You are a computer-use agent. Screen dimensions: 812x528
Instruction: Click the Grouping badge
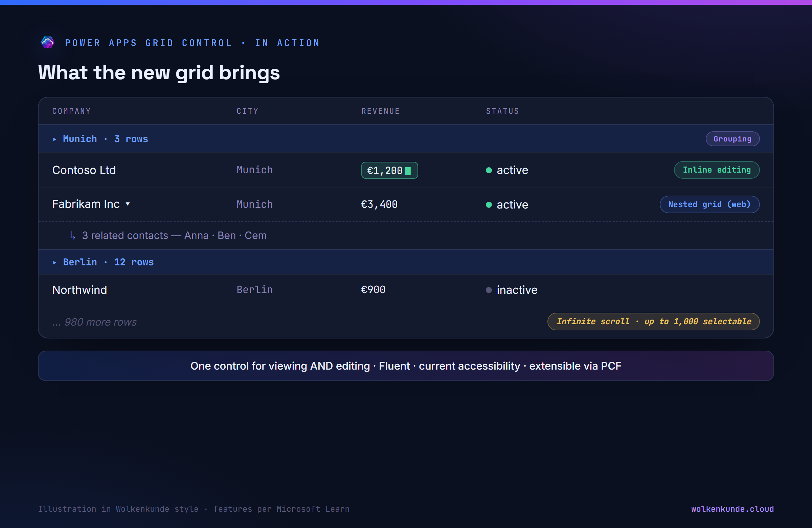732,139
